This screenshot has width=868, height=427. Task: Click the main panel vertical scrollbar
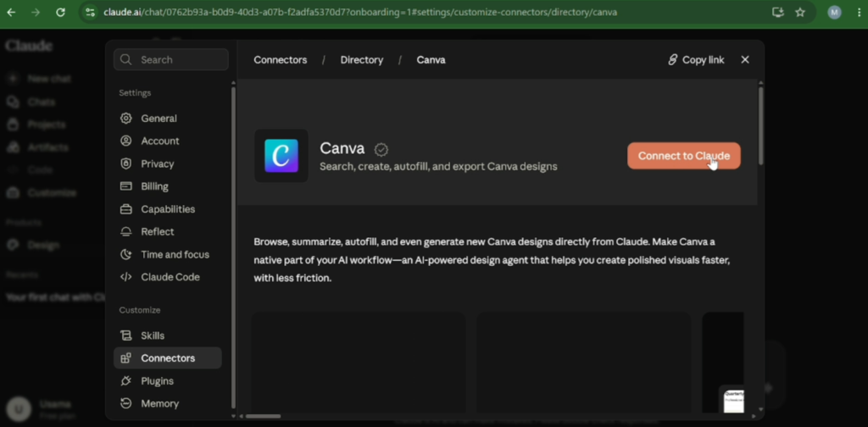click(760, 126)
